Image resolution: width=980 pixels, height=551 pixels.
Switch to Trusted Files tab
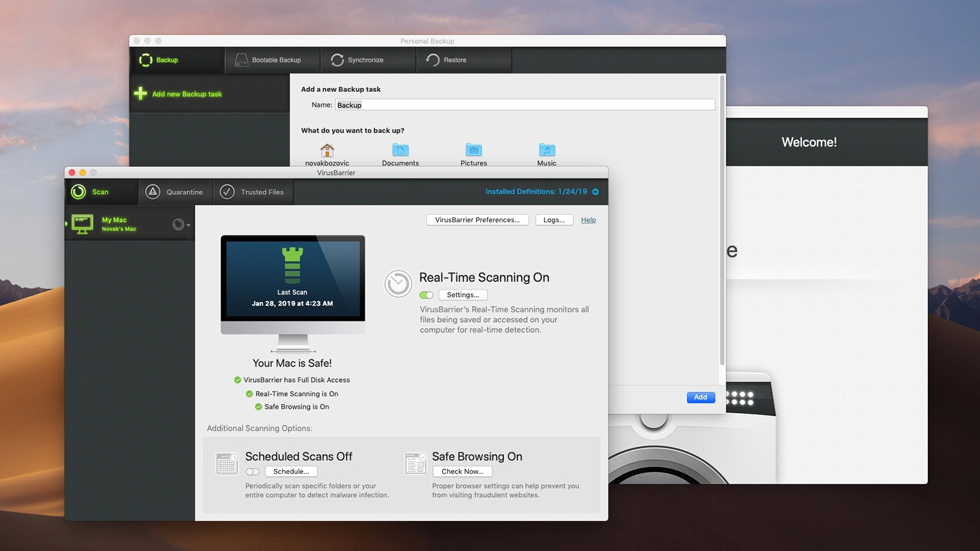pos(254,192)
